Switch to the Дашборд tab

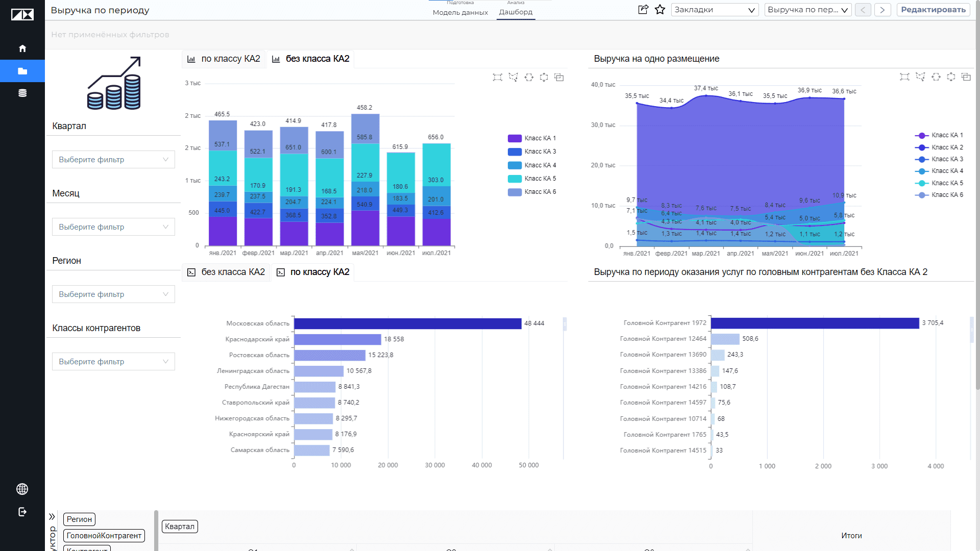click(516, 12)
